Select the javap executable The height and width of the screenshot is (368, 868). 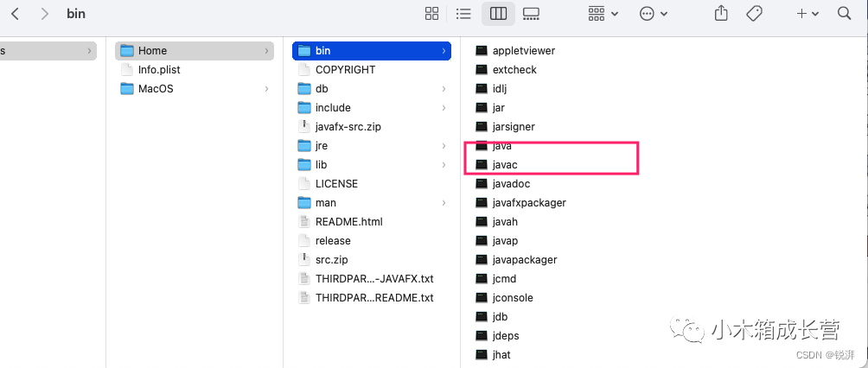pyautogui.click(x=496, y=241)
